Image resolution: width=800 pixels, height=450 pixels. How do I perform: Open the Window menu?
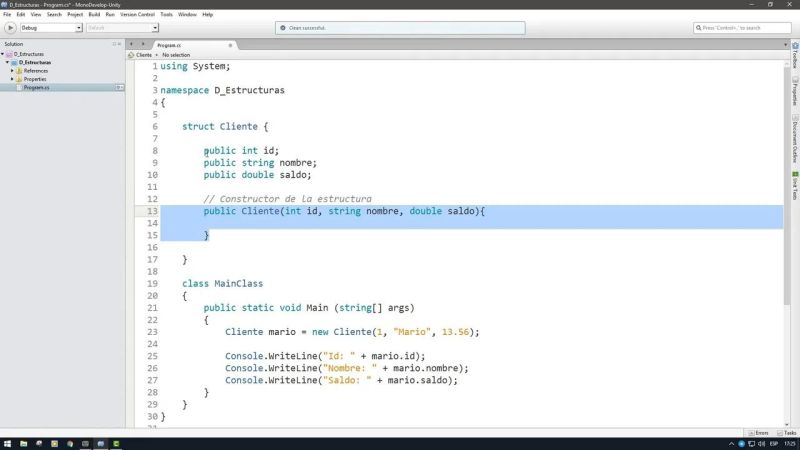pos(187,15)
